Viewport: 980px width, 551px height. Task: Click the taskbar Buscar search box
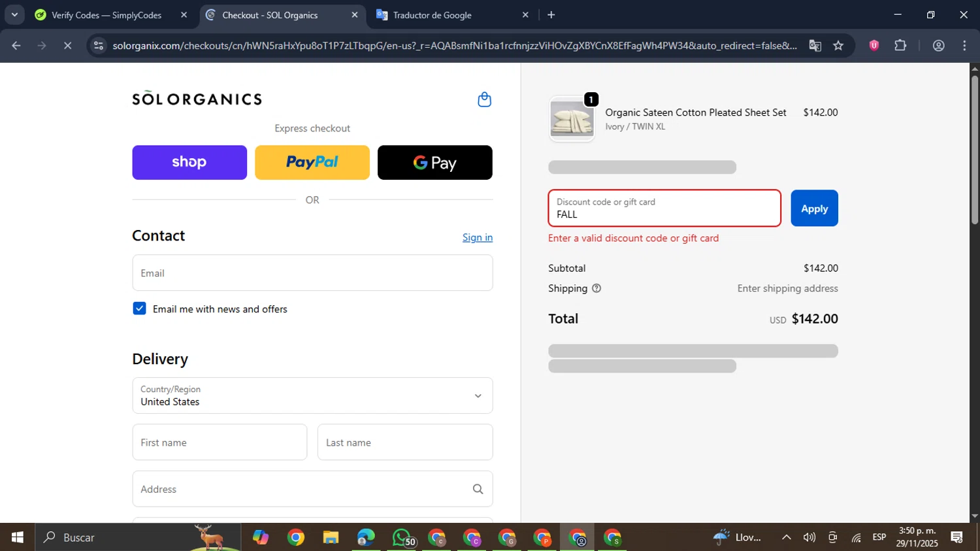[x=138, y=537]
